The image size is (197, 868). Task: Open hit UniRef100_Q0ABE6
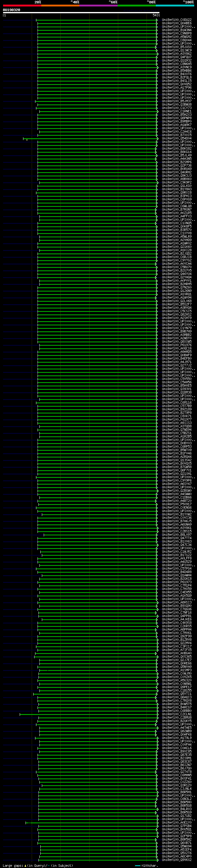(177, 23)
